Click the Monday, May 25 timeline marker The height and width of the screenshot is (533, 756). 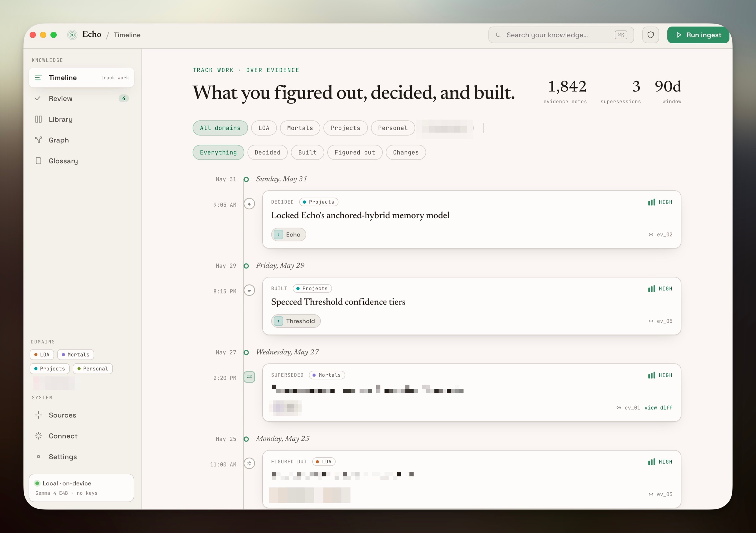tap(246, 439)
